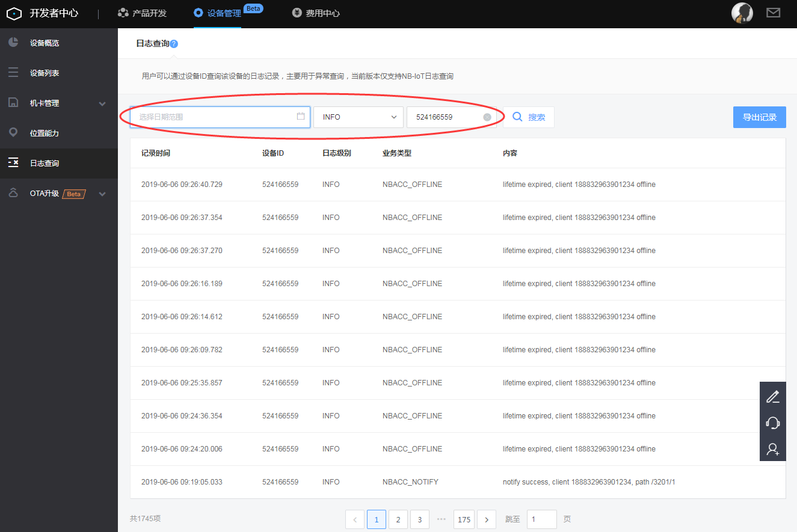Go to next page arrow

(487, 519)
